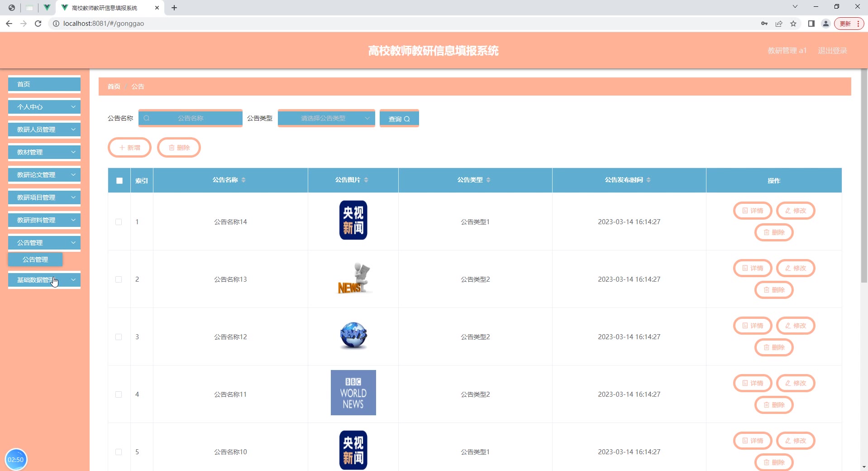This screenshot has height=471, width=868.
Task: Sort by 公告图片 column arrows
Action: pyautogui.click(x=366, y=180)
